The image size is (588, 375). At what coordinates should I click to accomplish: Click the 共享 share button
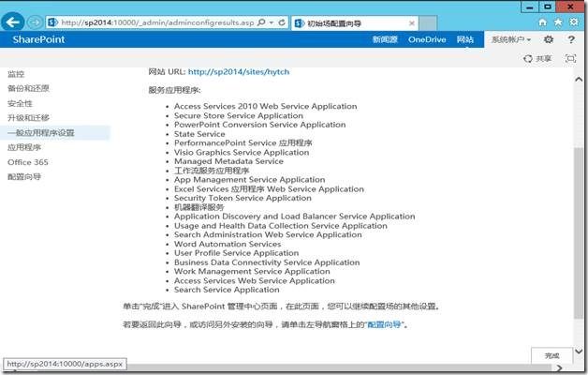(537, 58)
